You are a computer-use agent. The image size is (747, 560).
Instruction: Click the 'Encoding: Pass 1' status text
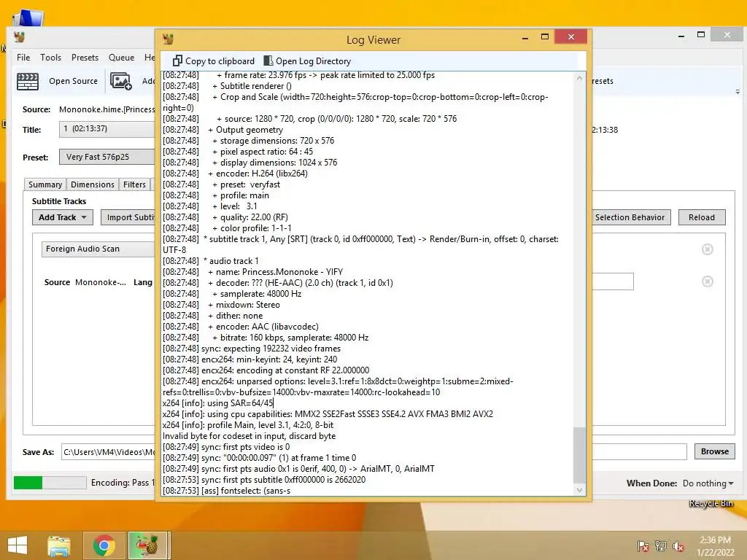coord(123,483)
